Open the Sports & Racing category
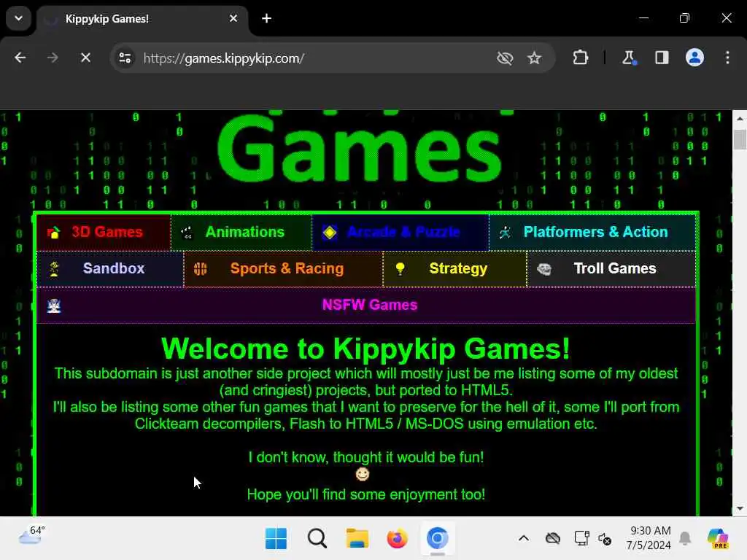The height and width of the screenshot is (560, 747). tap(283, 269)
